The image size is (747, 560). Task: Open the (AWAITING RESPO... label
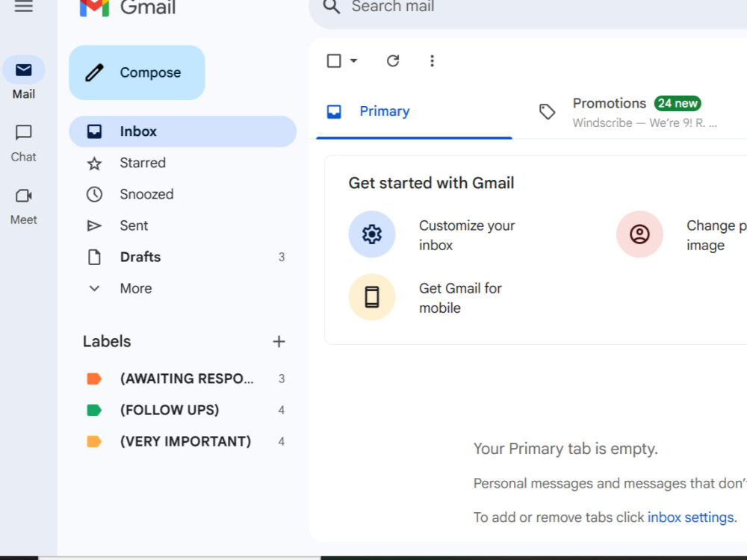click(x=182, y=379)
